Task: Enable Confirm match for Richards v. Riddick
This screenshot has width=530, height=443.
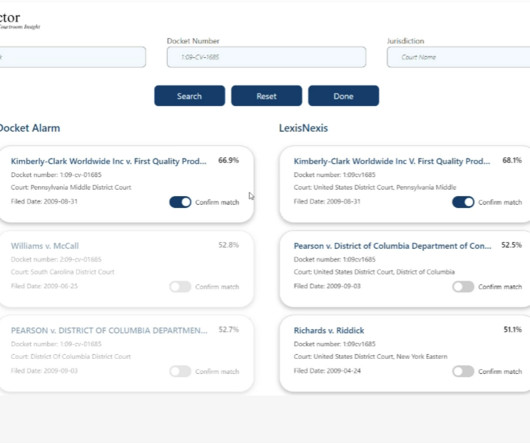Action: (463, 371)
